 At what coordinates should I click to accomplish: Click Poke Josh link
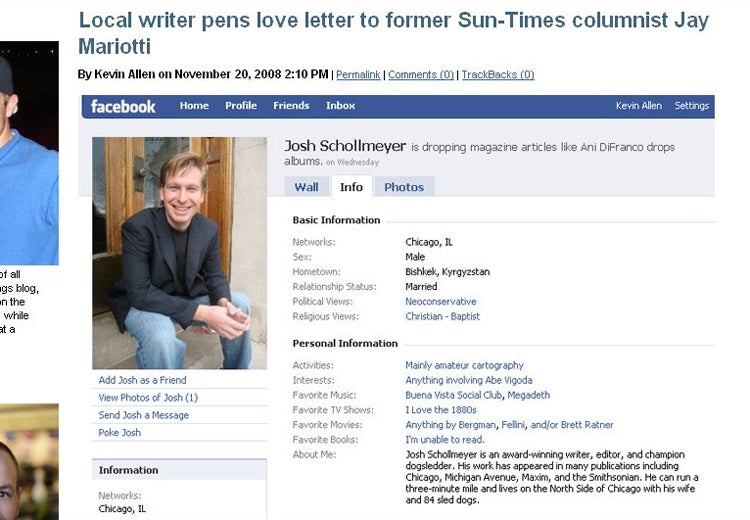click(x=120, y=432)
